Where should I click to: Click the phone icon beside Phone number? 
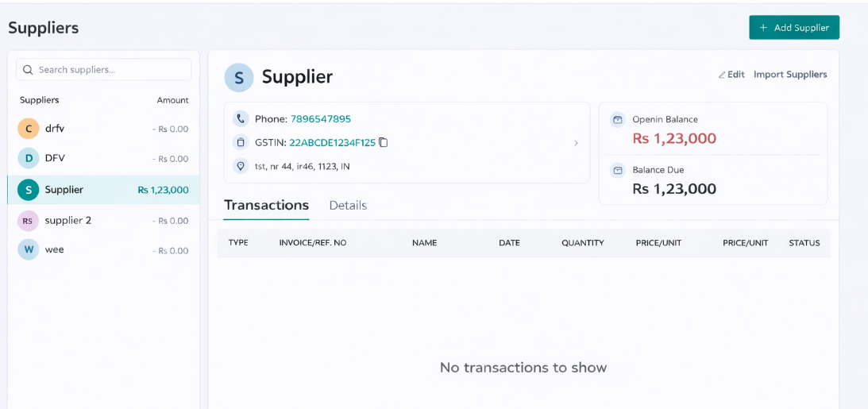coord(241,119)
